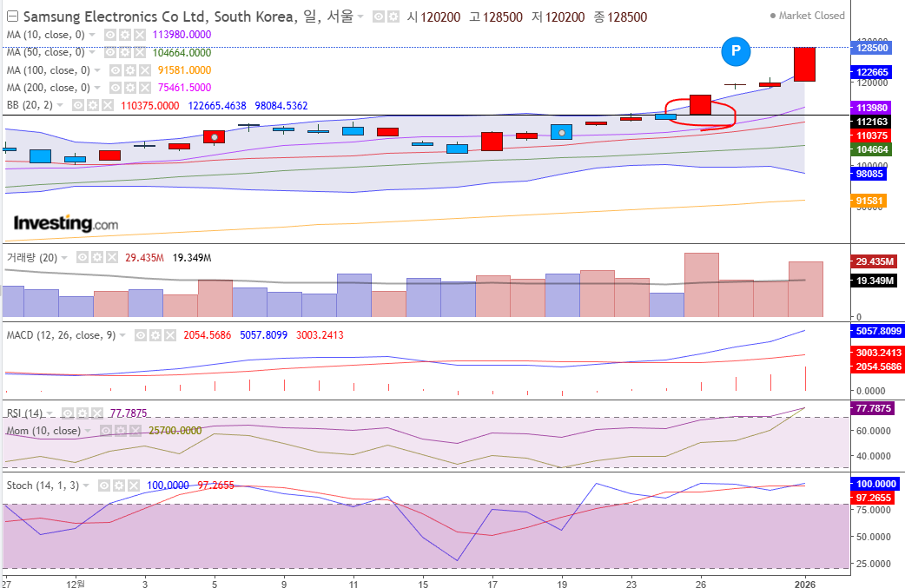Click the blue P marker on the chart
Viewport: 905px width, 588px height.
coord(736,50)
